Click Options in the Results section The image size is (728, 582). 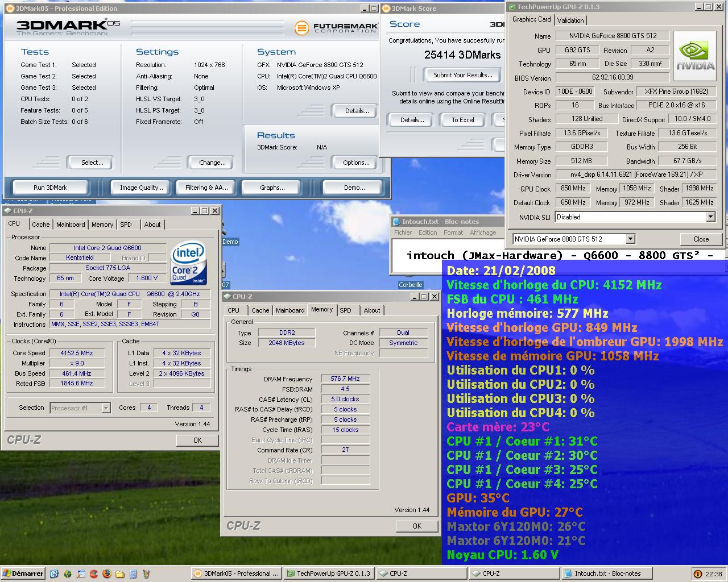(x=356, y=163)
